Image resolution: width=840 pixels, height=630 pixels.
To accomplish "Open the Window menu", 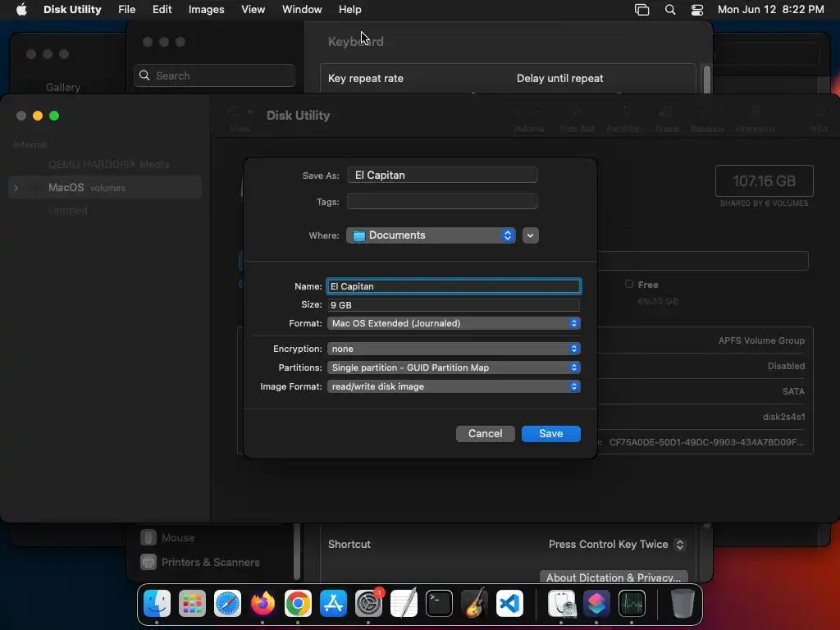I will [302, 10].
